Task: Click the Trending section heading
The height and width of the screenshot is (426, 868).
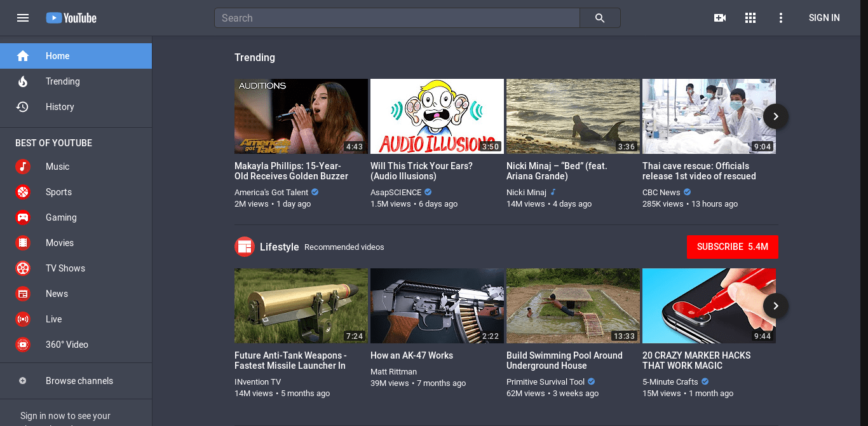Action: pos(255,57)
